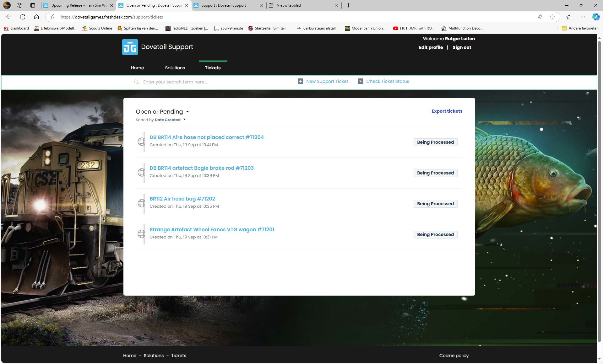Viewport: 603px width, 364px height.
Task: Open ticket BR112 Air hose bug #71202
Action: point(182,199)
